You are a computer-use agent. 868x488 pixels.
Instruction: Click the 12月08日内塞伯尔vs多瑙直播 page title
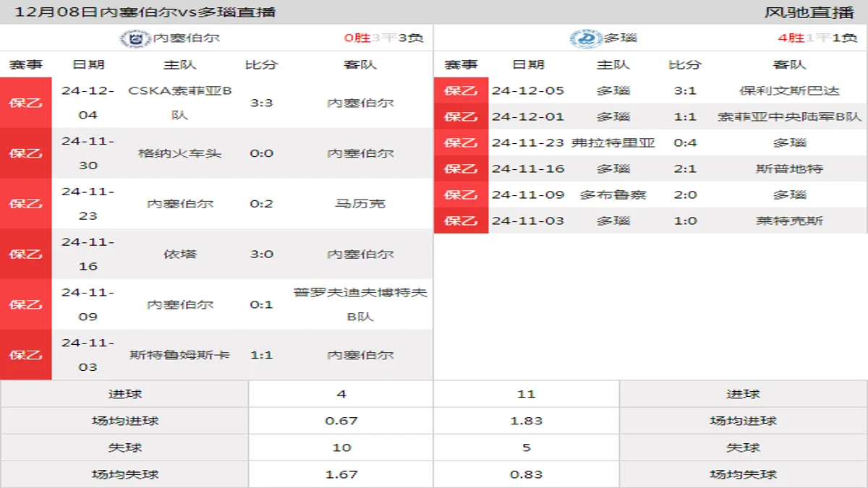[x=145, y=12]
